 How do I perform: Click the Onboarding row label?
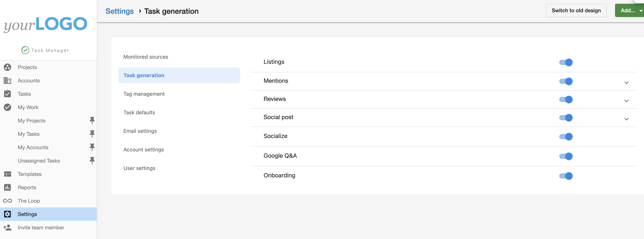[279, 175]
